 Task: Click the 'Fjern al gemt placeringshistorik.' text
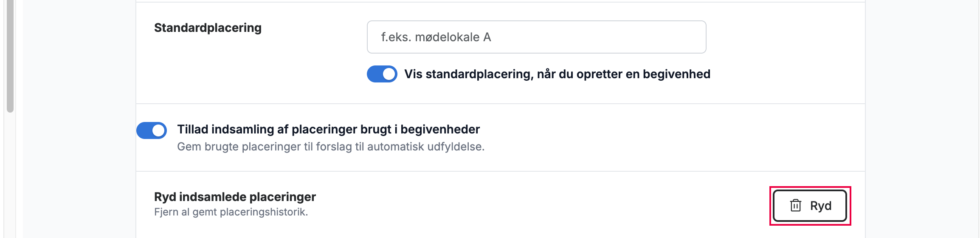pyautogui.click(x=231, y=212)
